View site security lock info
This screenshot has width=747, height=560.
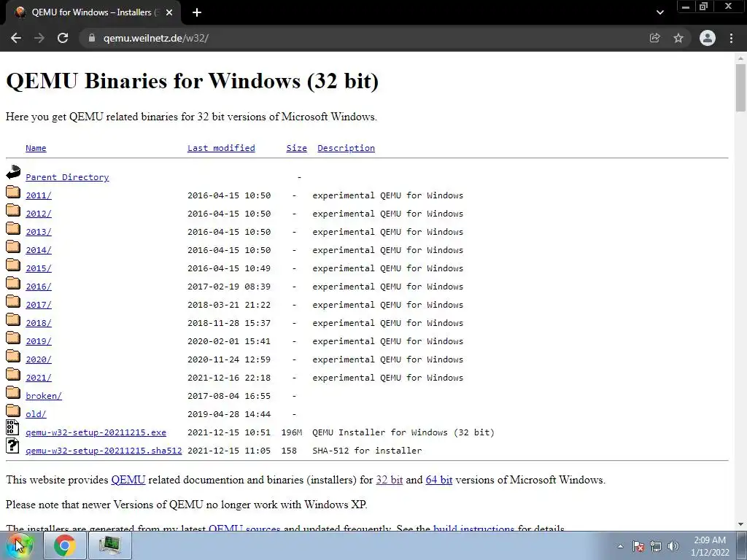[92, 38]
